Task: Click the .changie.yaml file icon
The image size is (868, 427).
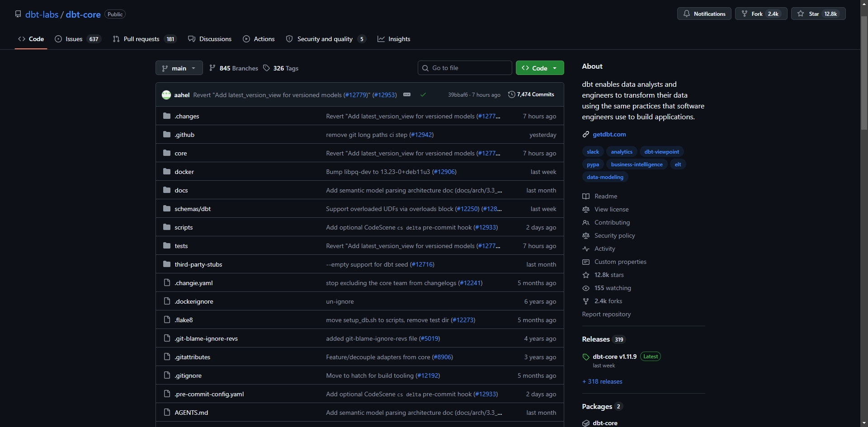Action: tap(167, 282)
